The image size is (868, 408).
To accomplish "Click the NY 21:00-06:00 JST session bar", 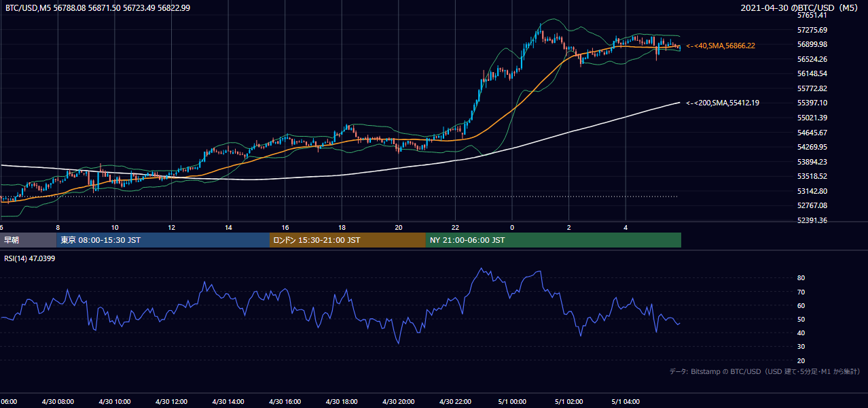I will click(x=554, y=240).
